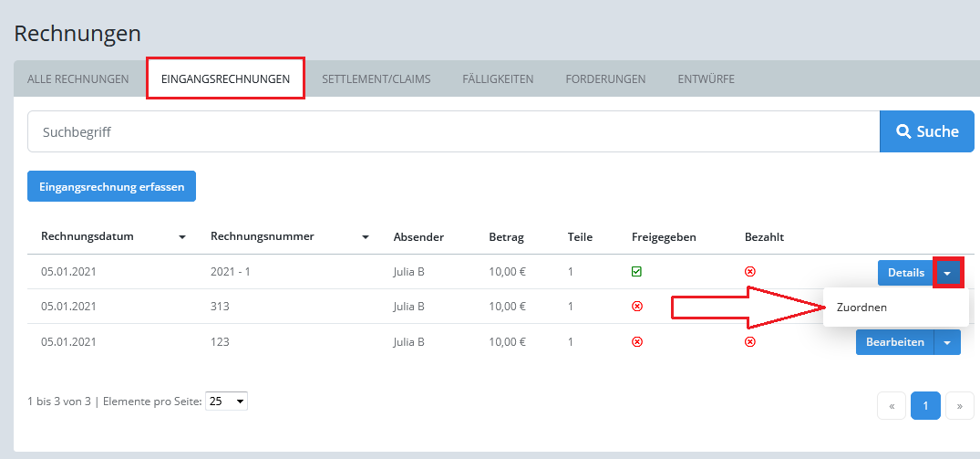The image size is (980, 459).
Task: Click amount 10,00 € of invoice 313
Action: click(x=508, y=307)
